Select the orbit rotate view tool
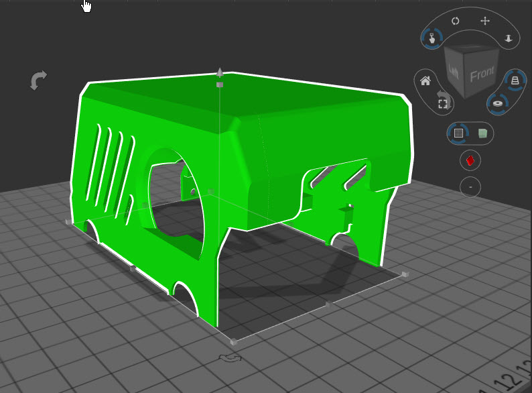This screenshot has width=532, height=393. 456,21
